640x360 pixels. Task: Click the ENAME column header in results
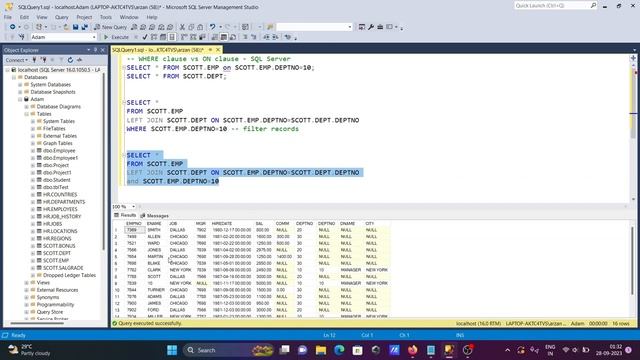click(154, 224)
